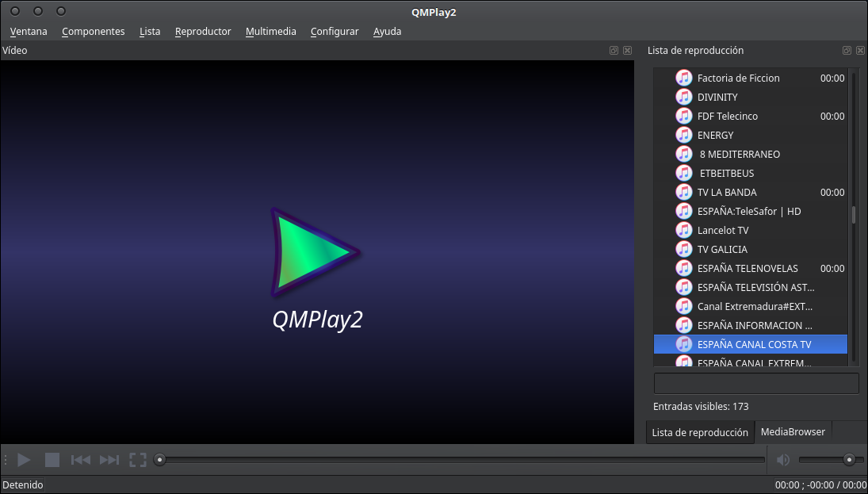Select the Canal Extremadura#EXT... entry
The image size is (868, 494).
coord(751,306)
